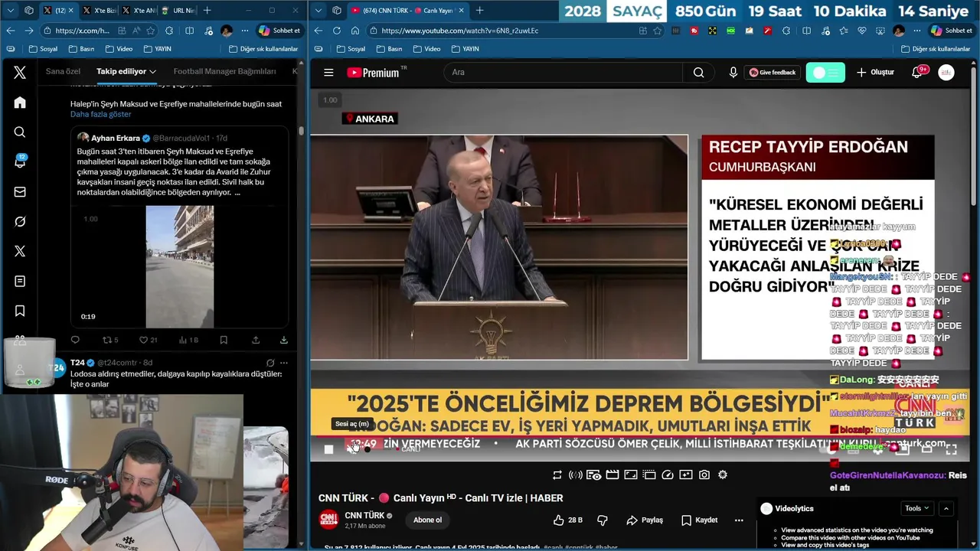Viewport: 980px width, 551px height.
Task: Open the Sosyal bookmarks folder in X window
Action: click(x=43, y=48)
